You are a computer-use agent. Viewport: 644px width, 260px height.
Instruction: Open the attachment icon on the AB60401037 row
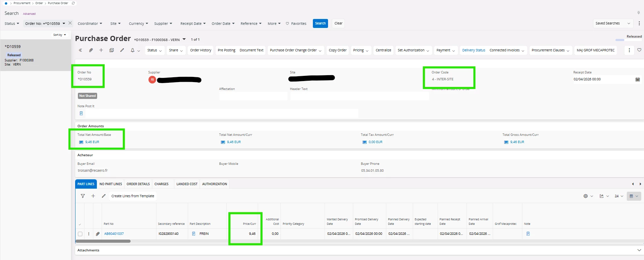tap(98, 234)
